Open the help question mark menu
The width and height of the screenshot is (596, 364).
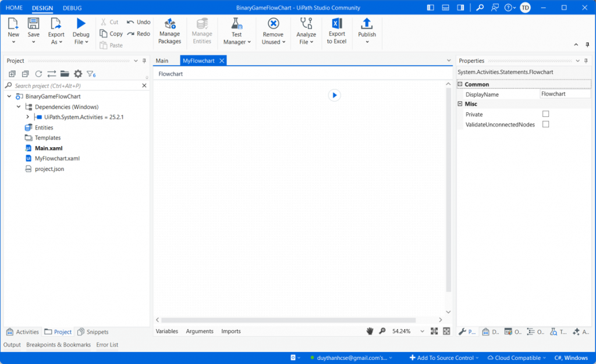coord(510,8)
